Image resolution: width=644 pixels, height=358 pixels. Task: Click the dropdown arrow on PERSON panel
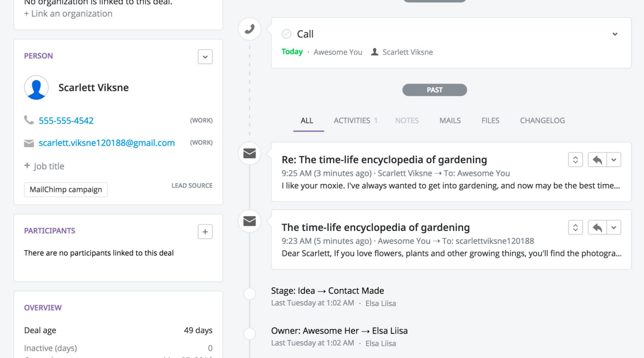tap(205, 56)
